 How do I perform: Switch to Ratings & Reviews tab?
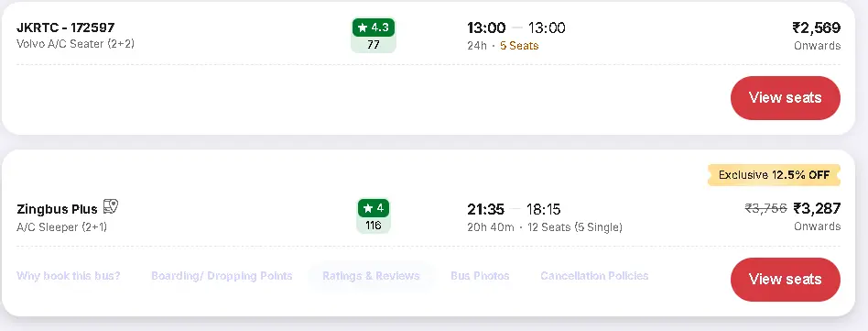[x=371, y=276]
